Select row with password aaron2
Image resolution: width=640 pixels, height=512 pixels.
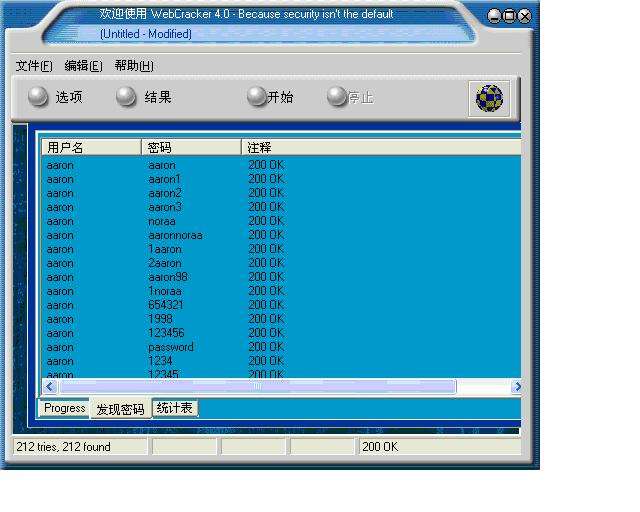pyautogui.click(x=281, y=193)
